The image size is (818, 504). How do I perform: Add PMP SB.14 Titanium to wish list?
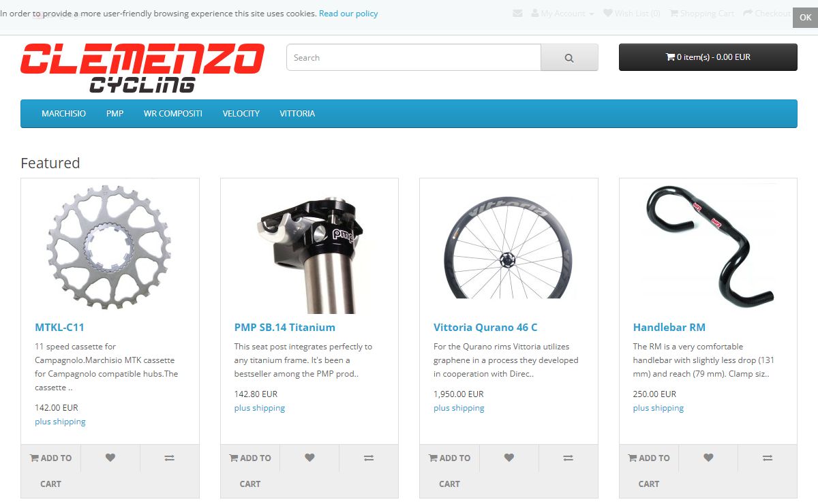pyautogui.click(x=309, y=458)
